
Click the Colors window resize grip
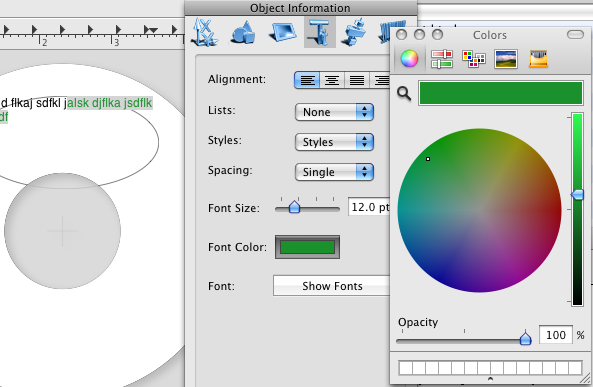(x=586, y=378)
